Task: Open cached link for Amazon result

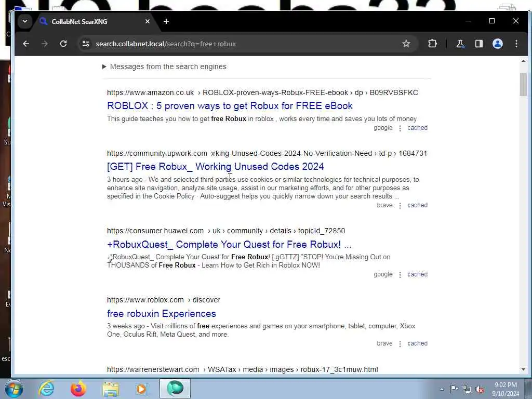Action: pyautogui.click(x=417, y=128)
